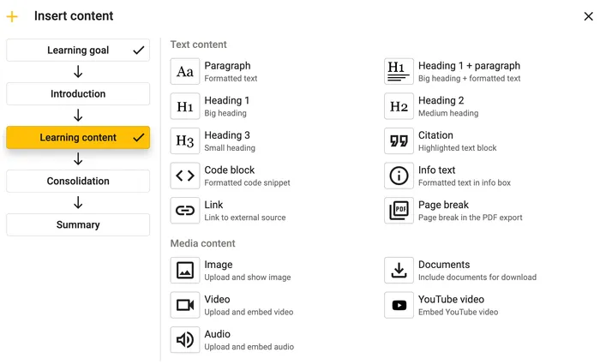Select the Paragraph Aa icon
The height and width of the screenshot is (364, 600).
tap(185, 71)
